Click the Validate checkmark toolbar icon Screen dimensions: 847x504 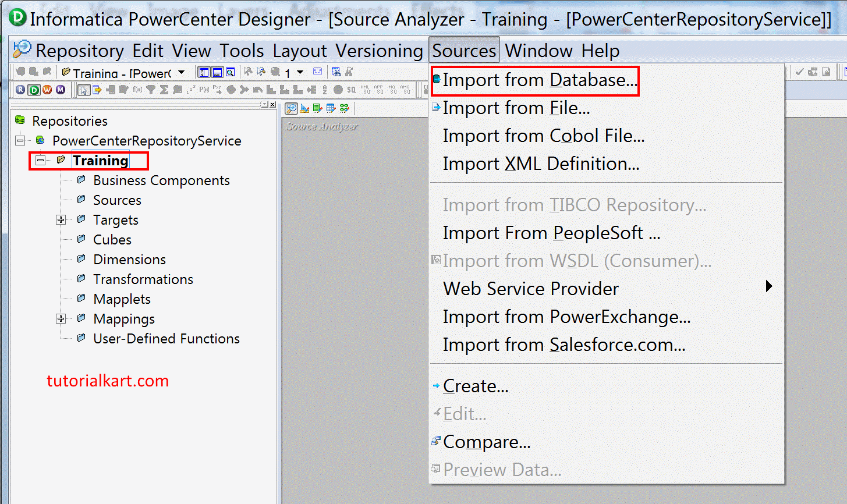[x=800, y=72]
